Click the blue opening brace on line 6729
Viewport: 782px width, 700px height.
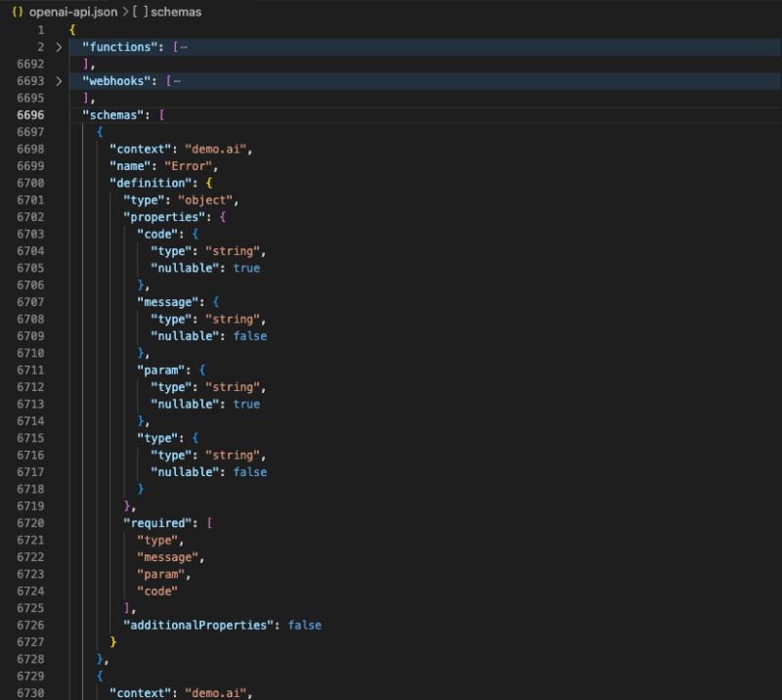point(100,677)
